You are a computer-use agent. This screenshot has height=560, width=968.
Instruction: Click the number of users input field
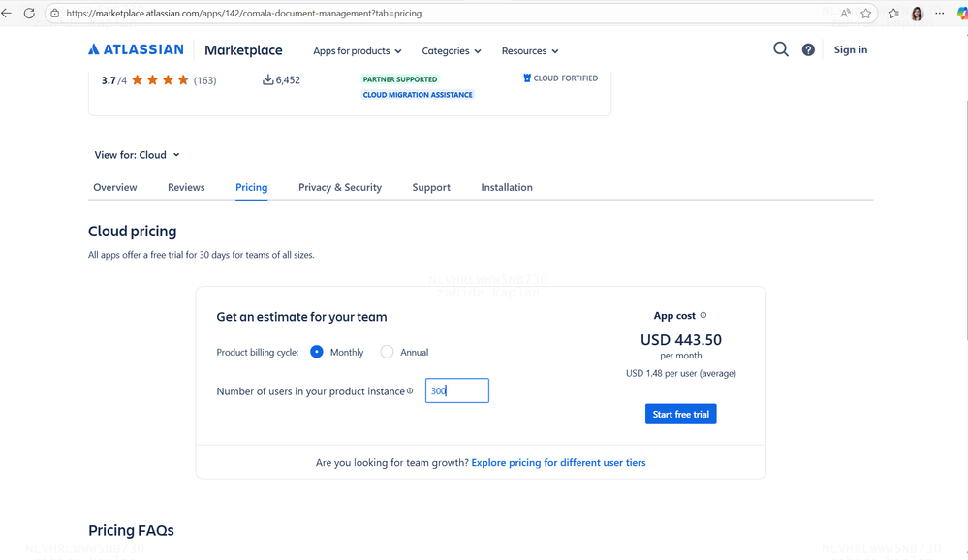(x=456, y=390)
